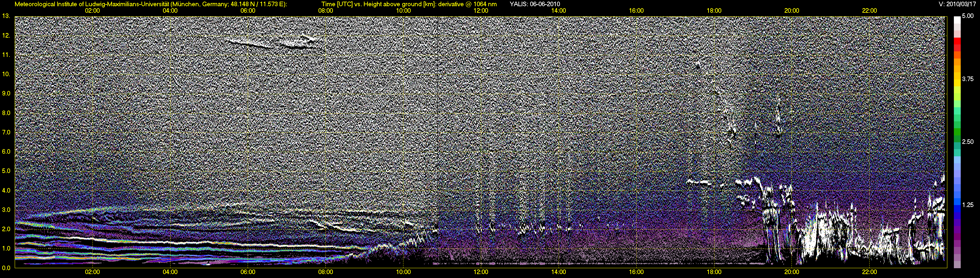Click the 9.0 height axis label
980x278 pixels.
click(x=6, y=93)
